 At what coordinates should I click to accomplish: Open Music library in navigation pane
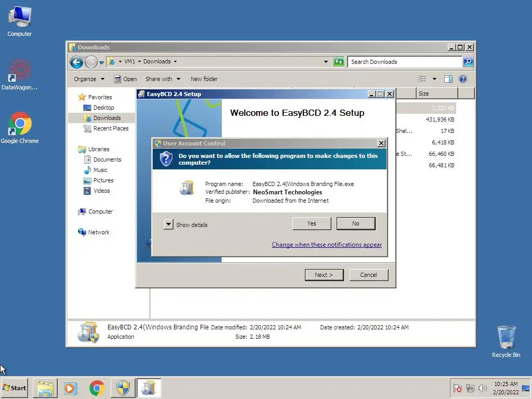(x=96, y=170)
